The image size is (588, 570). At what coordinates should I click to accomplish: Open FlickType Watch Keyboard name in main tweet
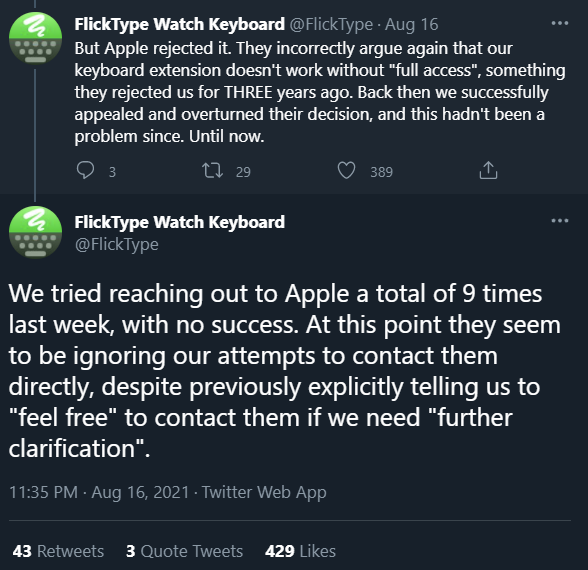click(179, 222)
